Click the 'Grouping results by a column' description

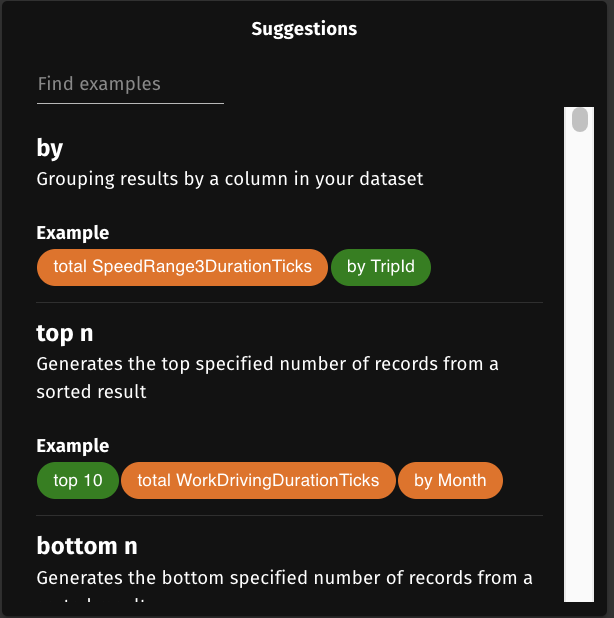(x=230, y=180)
